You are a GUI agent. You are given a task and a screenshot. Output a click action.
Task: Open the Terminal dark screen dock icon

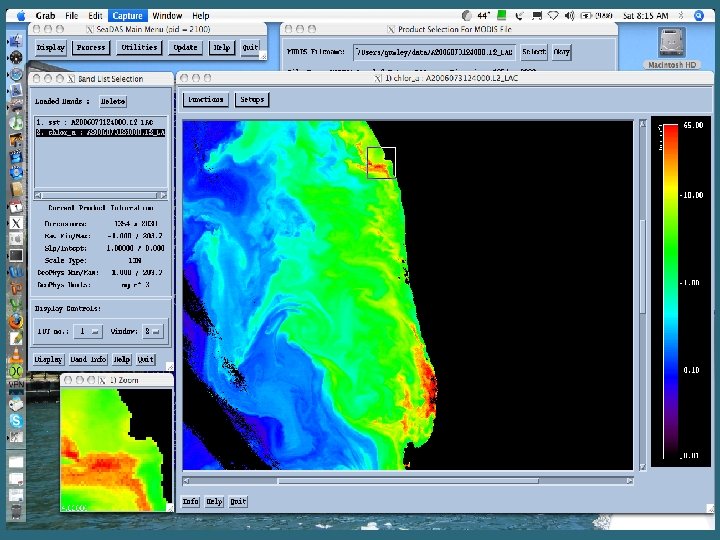[x=16, y=255]
